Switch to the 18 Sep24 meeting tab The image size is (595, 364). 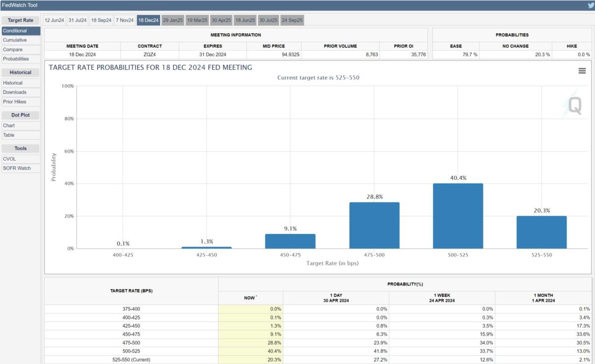(101, 20)
